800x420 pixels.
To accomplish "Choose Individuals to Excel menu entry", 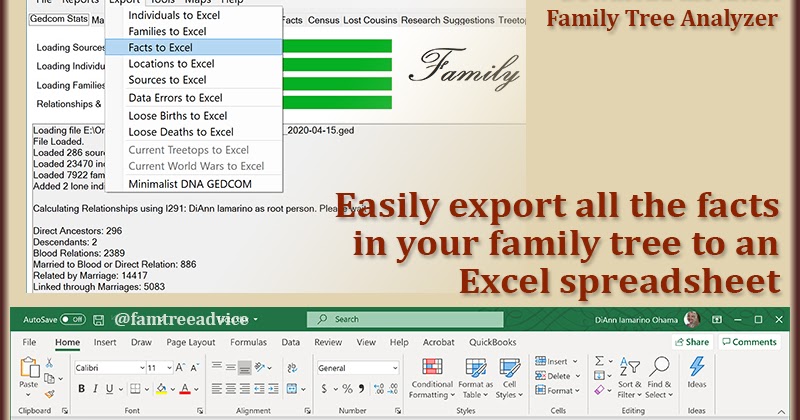I will pyautogui.click(x=174, y=15).
